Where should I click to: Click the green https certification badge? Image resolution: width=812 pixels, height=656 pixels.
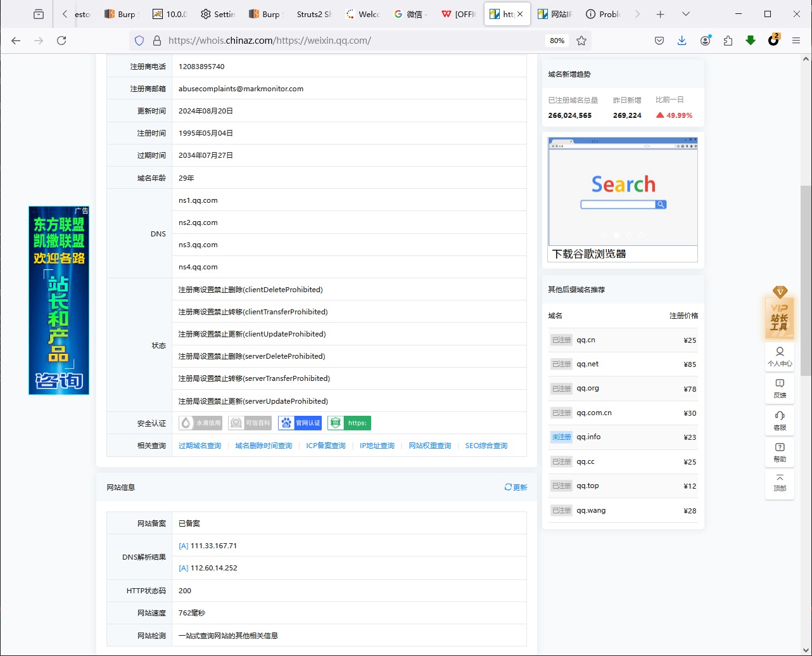[349, 423]
